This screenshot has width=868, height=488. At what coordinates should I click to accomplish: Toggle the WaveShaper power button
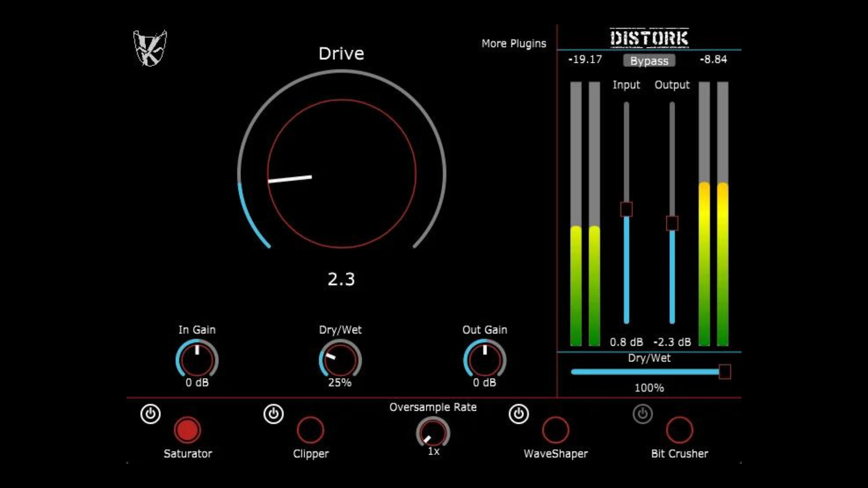(x=518, y=413)
